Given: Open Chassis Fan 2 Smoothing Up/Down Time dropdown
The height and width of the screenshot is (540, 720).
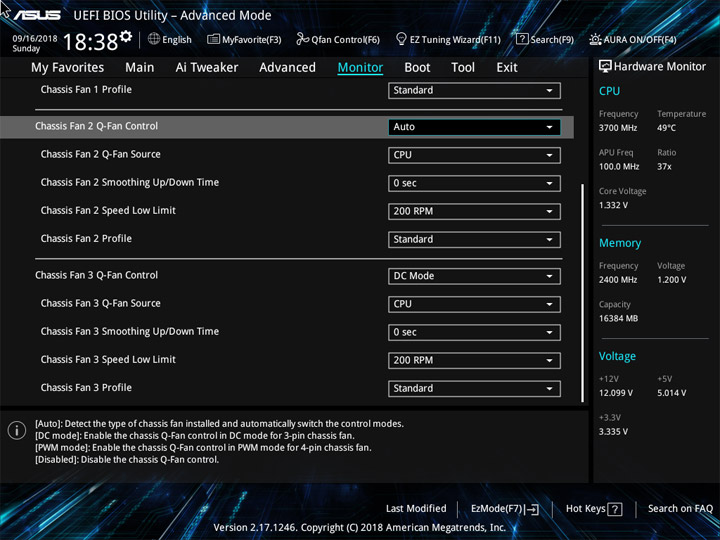Looking at the screenshot, I should point(474,183).
